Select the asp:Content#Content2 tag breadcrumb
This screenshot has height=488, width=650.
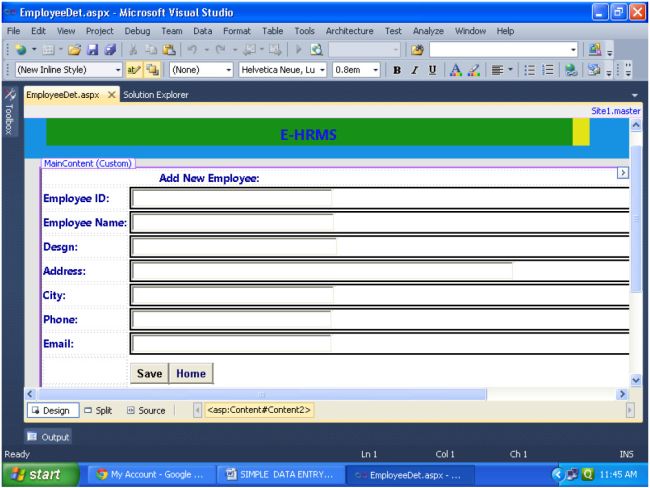[259, 410]
